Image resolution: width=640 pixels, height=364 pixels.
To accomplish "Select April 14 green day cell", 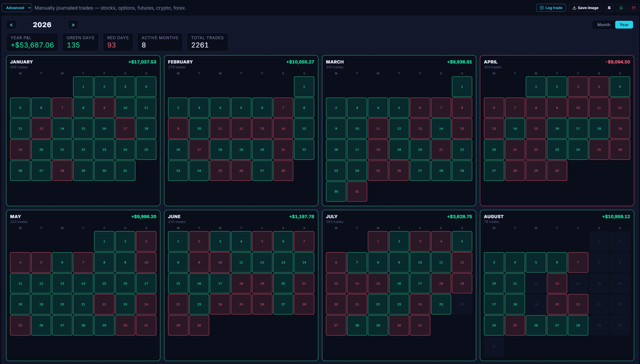I will (x=515, y=129).
